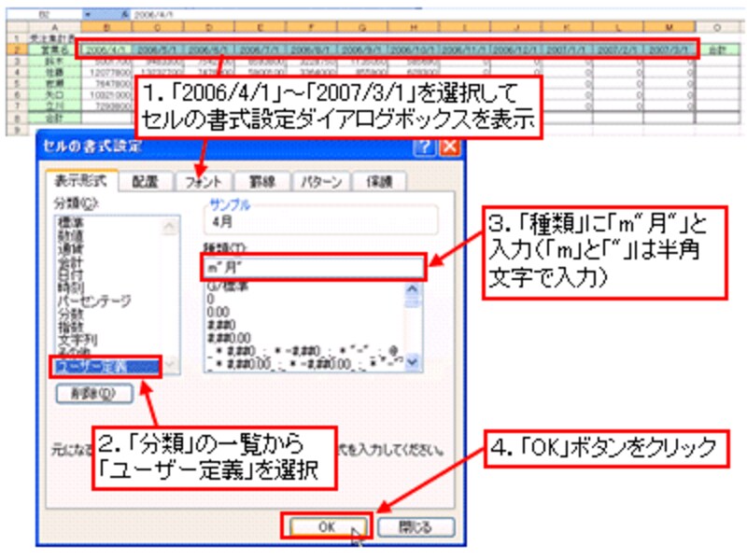Screen dimensions: 747x560
Task: Click the 削除 button
Action: coord(93,393)
